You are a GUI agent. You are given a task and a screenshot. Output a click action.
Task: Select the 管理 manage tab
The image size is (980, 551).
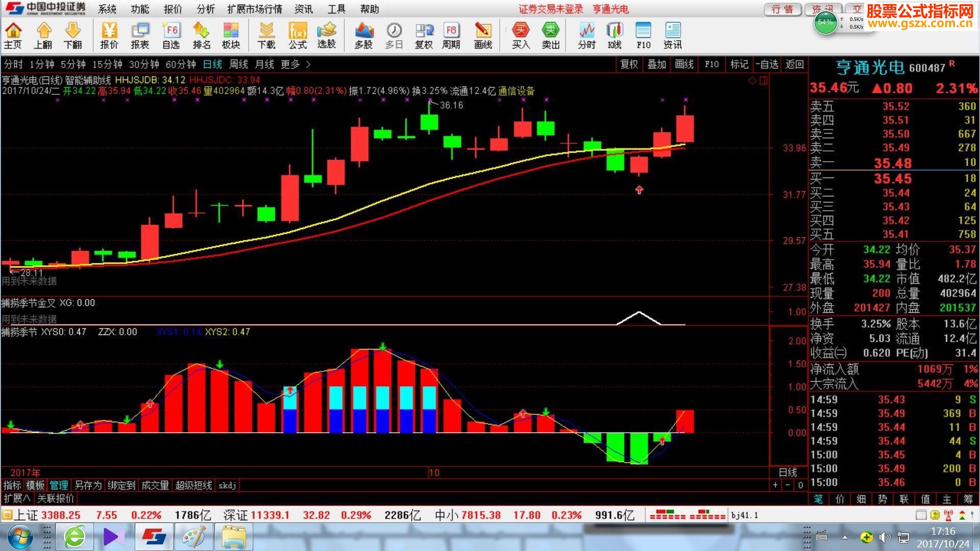coord(59,485)
